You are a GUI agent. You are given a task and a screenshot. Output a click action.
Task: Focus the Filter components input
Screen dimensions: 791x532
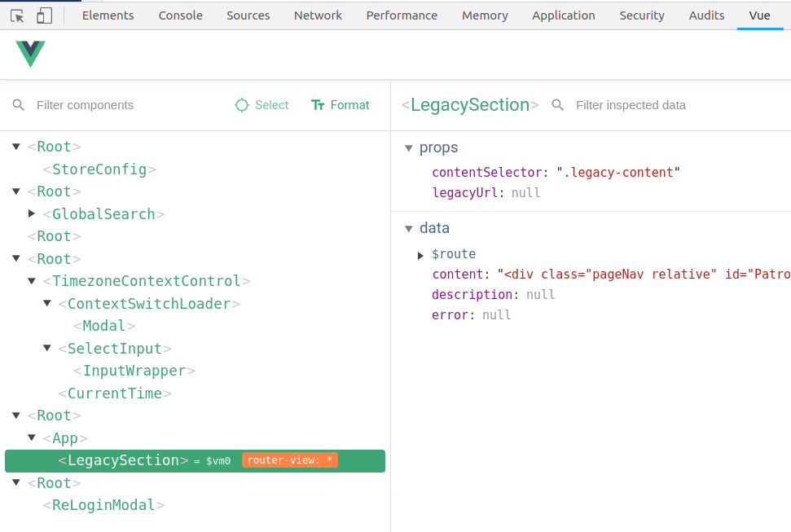tap(85, 105)
